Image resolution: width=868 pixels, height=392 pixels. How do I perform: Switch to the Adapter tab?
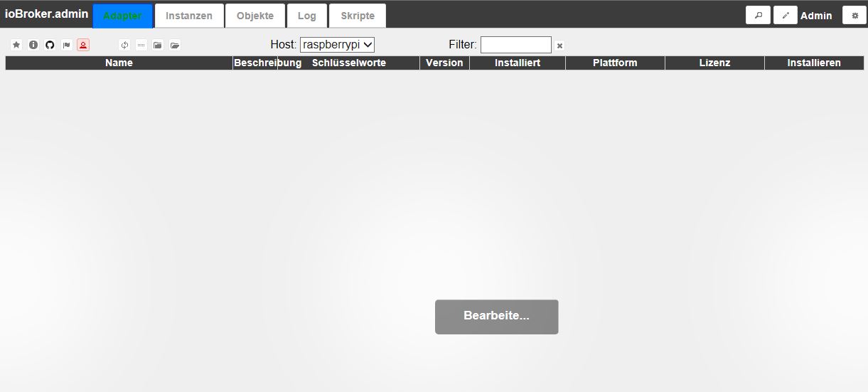click(x=122, y=16)
